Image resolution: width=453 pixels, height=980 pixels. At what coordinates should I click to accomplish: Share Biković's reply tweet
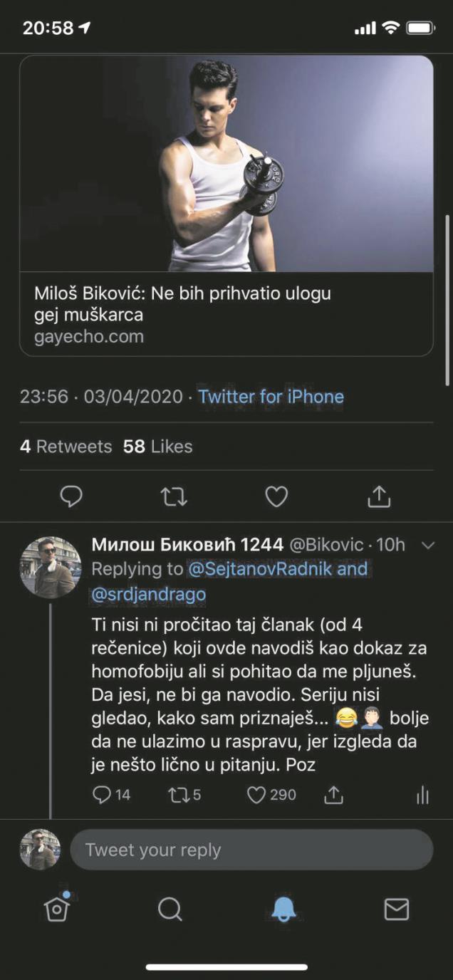pyautogui.click(x=333, y=795)
